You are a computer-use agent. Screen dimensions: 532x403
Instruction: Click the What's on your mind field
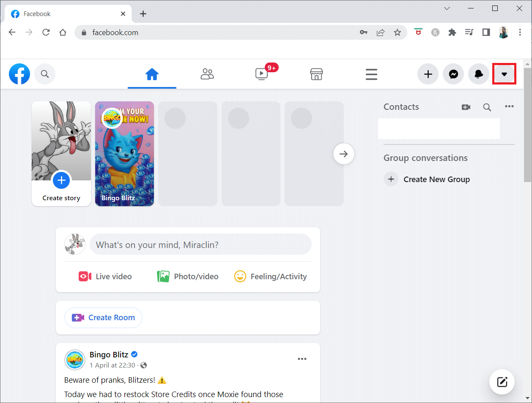[x=200, y=245]
